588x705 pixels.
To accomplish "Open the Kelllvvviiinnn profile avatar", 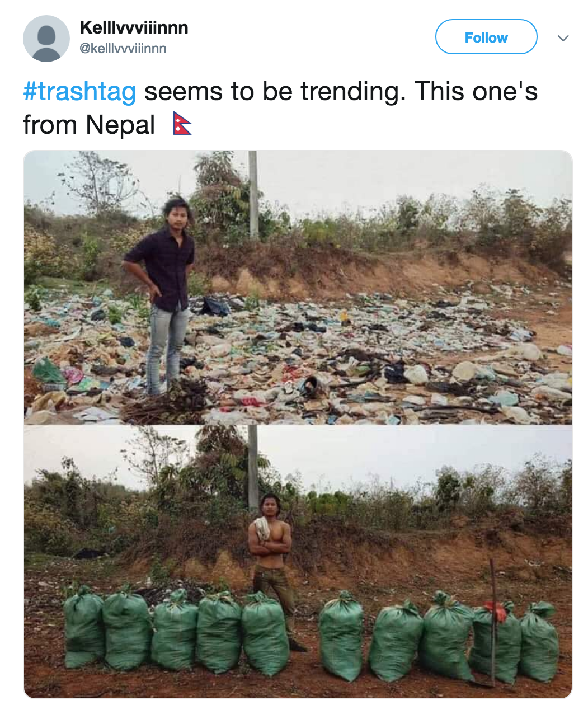I will 46,39.
